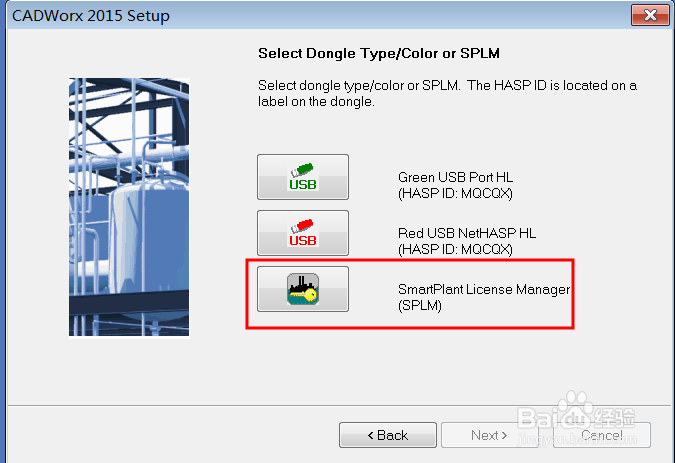Click the CADWorx 2015 Setup title bar

pyautogui.click(x=300, y=15)
